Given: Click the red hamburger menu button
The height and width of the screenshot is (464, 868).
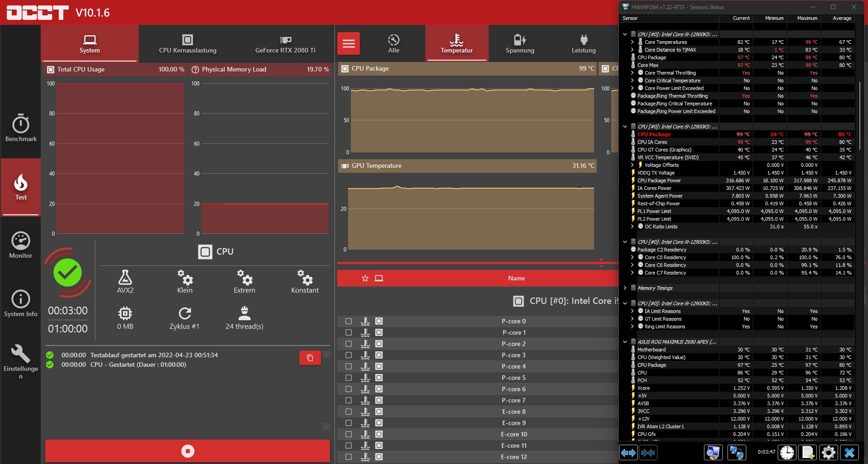Looking at the screenshot, I should tap(349, 43).
